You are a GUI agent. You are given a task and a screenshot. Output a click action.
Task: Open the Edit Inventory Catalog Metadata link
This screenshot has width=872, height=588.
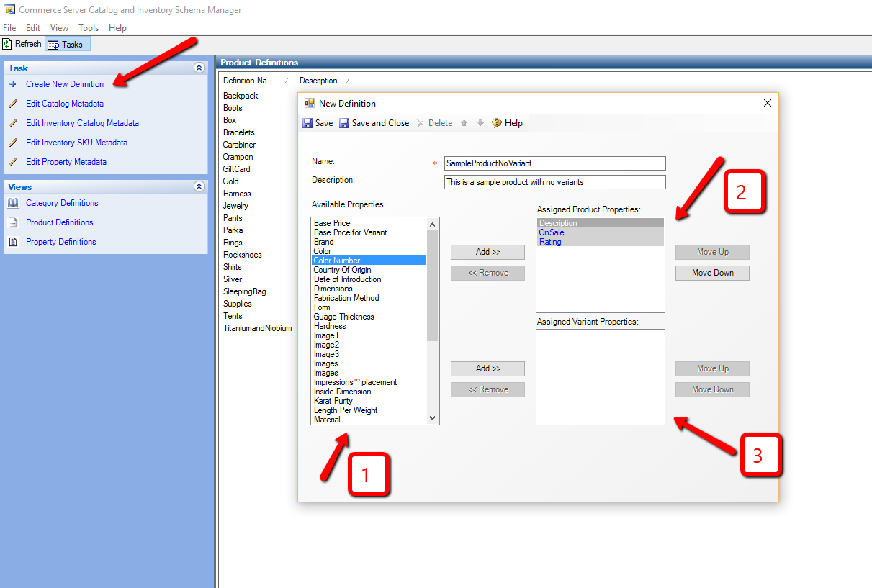pyautogui.click(x=83, y=123)
